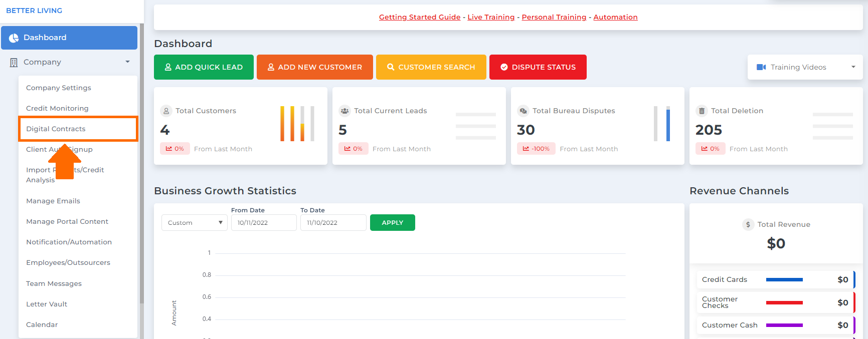Collapse the Company menu arrow

point(127,62)
